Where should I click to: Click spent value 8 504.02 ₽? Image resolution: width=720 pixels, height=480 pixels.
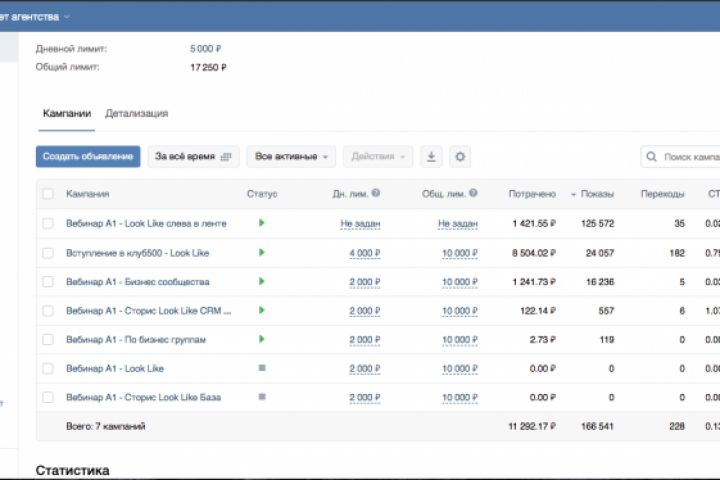tap(534, 253)
